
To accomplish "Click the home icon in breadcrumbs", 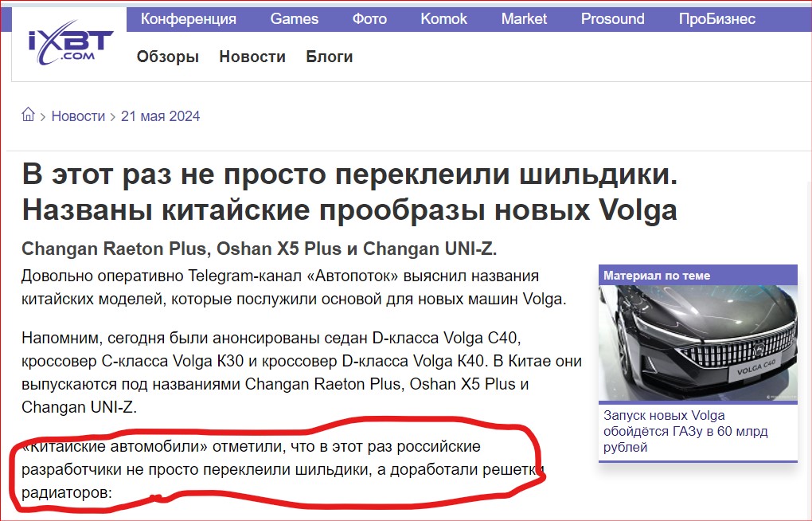I will [x=29, y=116].
